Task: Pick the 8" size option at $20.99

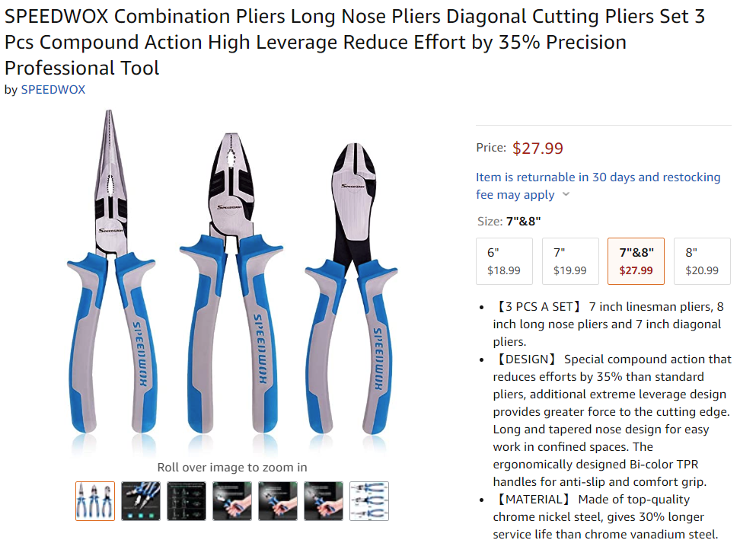Action: pos(702,260)
